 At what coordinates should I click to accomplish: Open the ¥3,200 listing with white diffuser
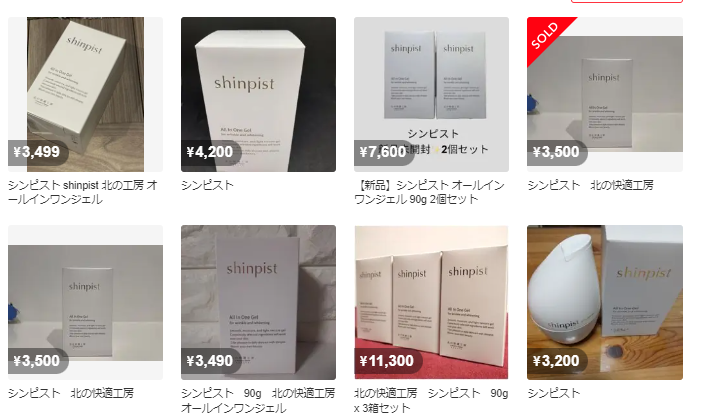click(605, 303)
